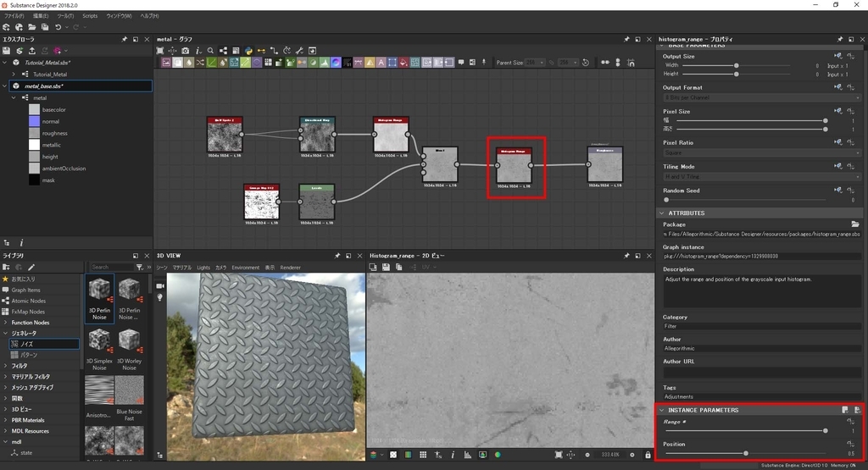
Task: Open the マテリアル menu in 3D View
Action: [x=182, y=268]
